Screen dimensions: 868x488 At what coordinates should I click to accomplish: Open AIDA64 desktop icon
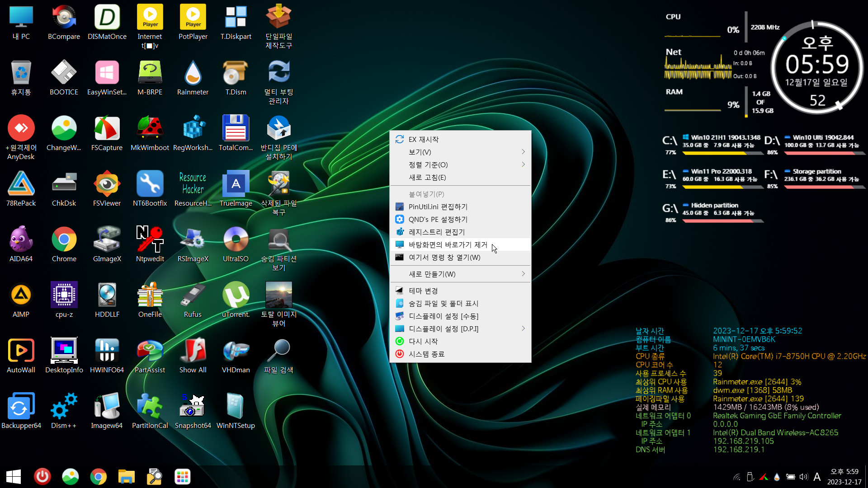point(21,245)
